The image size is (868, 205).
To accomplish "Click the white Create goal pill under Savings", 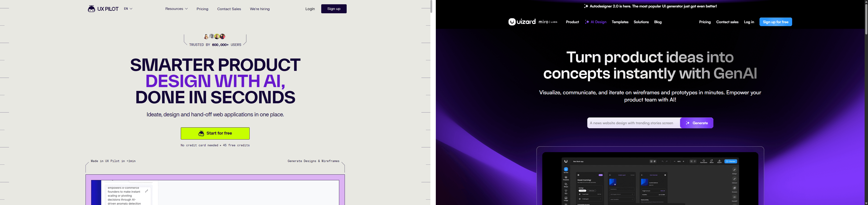I will pos(583,191).
